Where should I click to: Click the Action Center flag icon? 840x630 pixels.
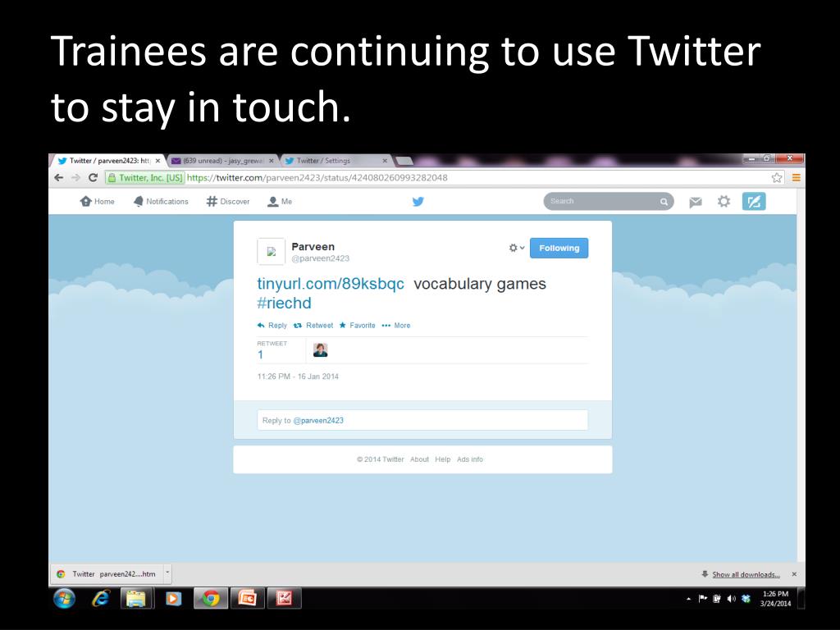tap(703, 599)
